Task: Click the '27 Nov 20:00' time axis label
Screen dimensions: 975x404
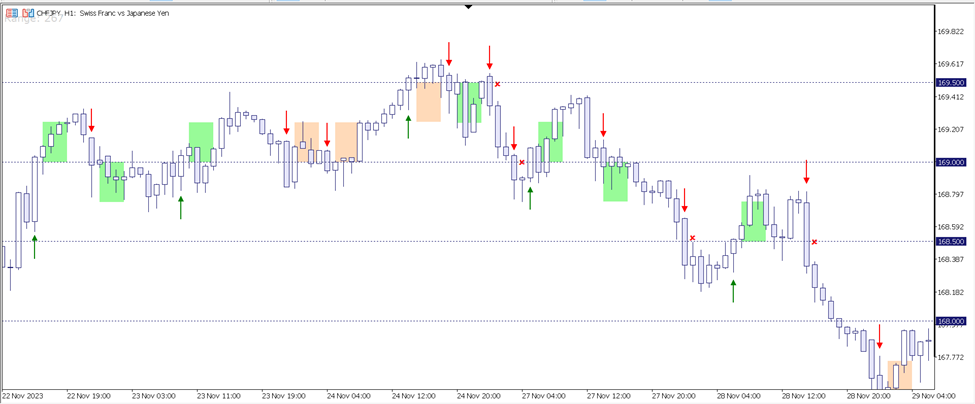Action: pyautogui.click(x=675, y=395)
